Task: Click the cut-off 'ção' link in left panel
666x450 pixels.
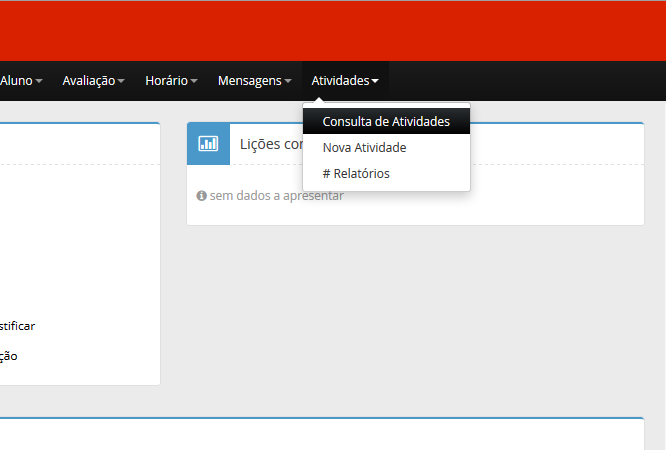Action: (8, 356)
